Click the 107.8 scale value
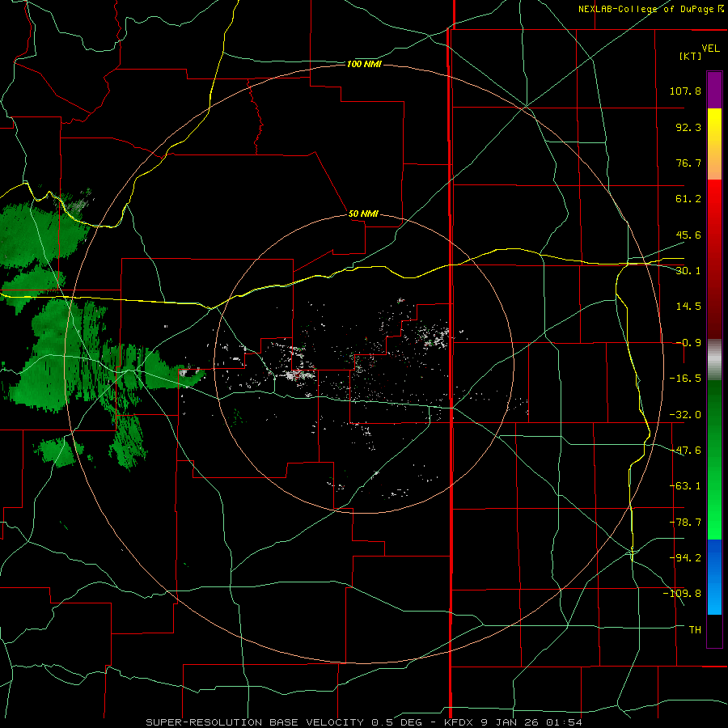Viewport: 728px width, 728px height. 685,91
